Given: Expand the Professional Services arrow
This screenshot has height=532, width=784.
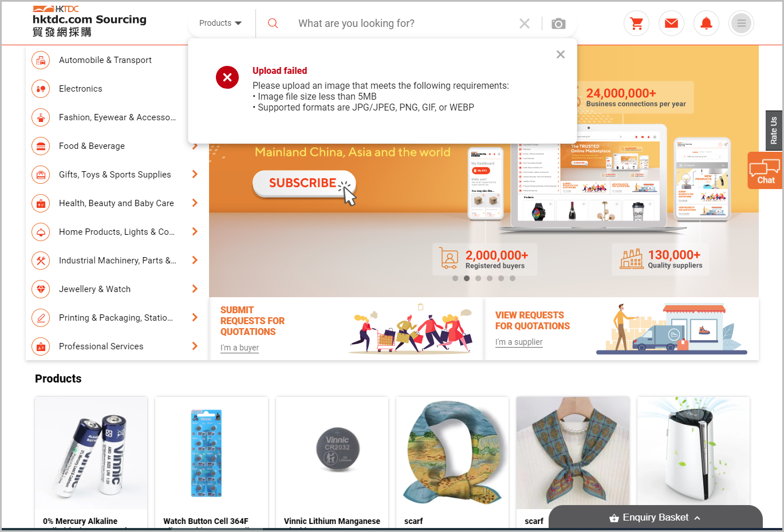Looking at the screenshot, I should tap(195, 346).
